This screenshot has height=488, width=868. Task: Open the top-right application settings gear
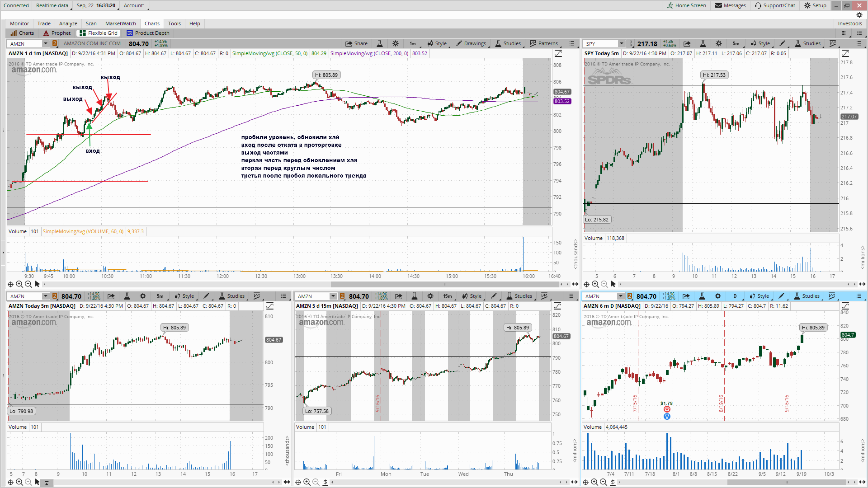(x=859, y=15)
